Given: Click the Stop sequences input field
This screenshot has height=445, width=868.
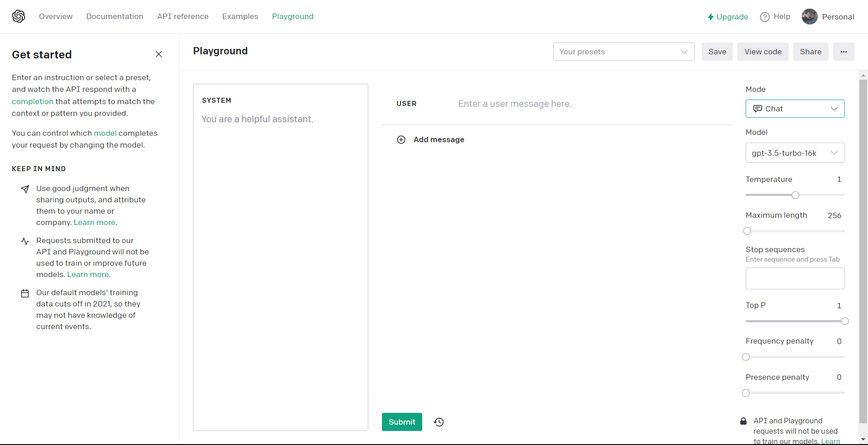Looking at the screenshot, I should pos(795,278).
